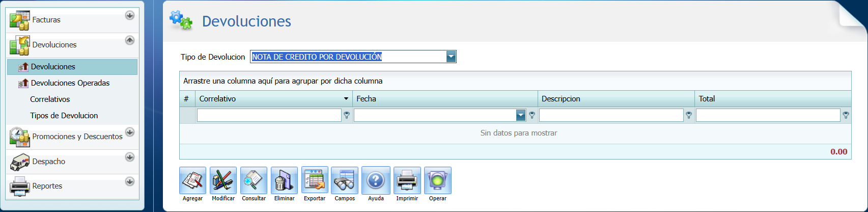Expand the Facturas section arrow

pos(130,15)
